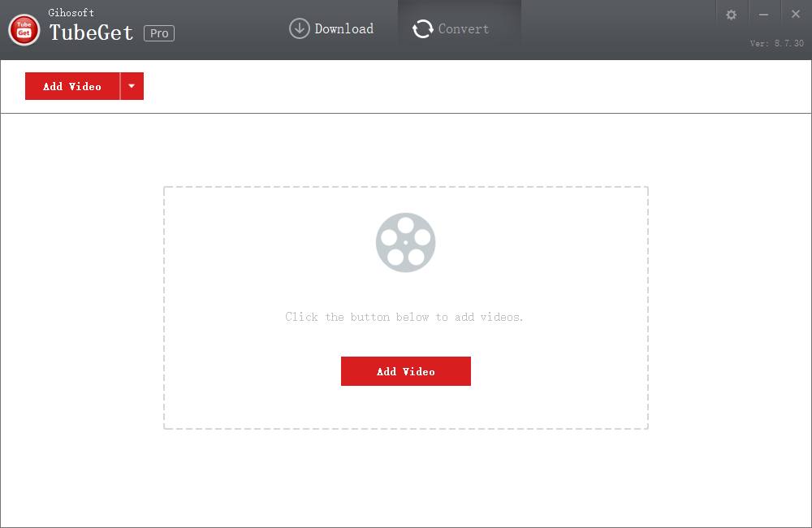Click the Pro edition badge
812x528 pixels.
point(159,33)
